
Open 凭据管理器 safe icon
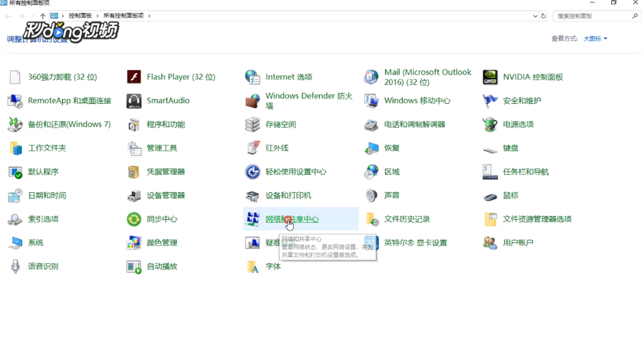tap(134, 172)
